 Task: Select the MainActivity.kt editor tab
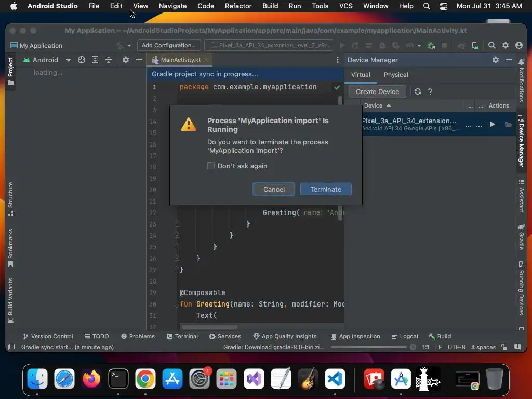pyautogui.click(x=180, y=60)
